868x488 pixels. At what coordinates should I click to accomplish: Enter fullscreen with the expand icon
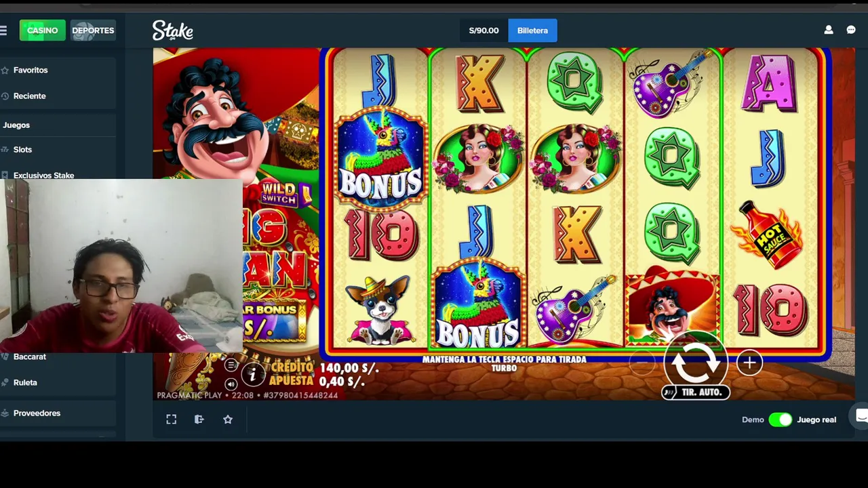(172, 420)
